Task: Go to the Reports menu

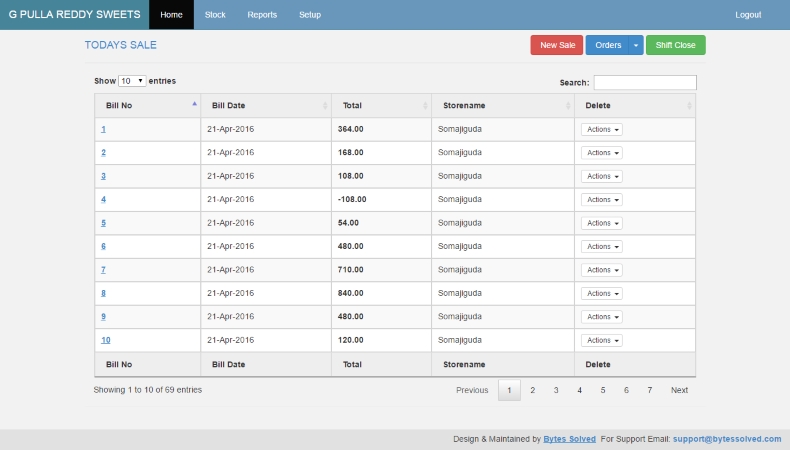Action: (262, 15)
